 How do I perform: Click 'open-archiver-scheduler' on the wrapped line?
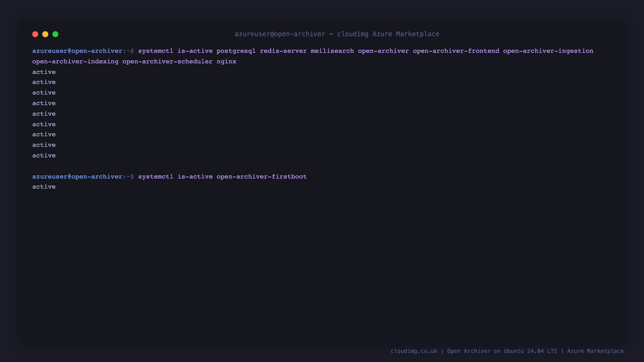pos(168,61)
